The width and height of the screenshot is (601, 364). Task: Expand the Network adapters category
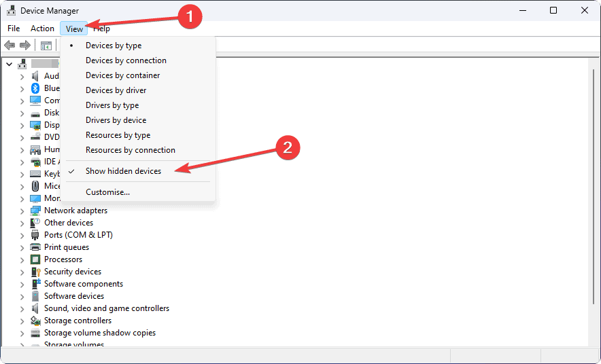pos(22,211)
